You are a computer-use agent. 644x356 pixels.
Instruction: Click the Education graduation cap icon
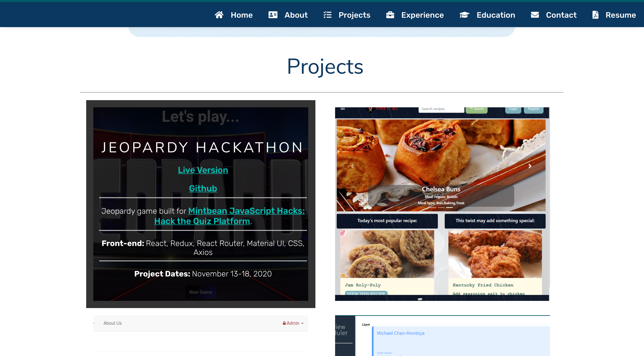tap(464, 15)
